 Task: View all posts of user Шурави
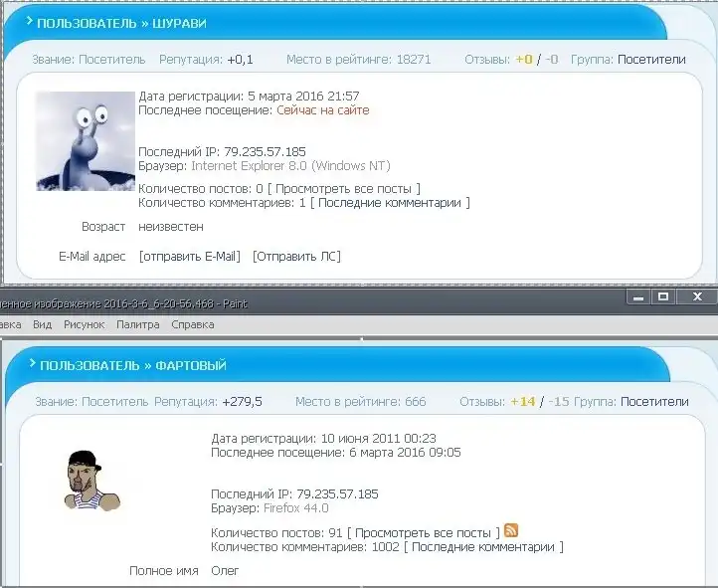347,188
